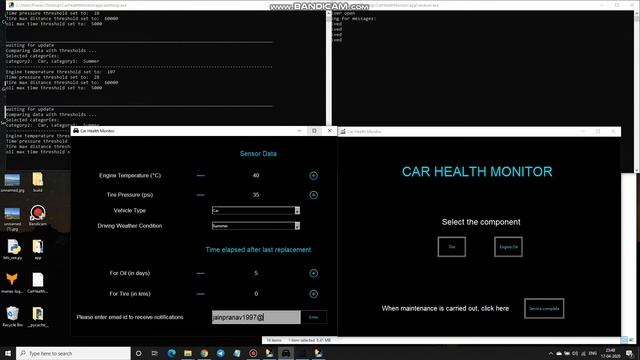This screenshot has width=640, height=360.
Task: Click the ENG language indicator in the tray
Action: coord(593,353)
